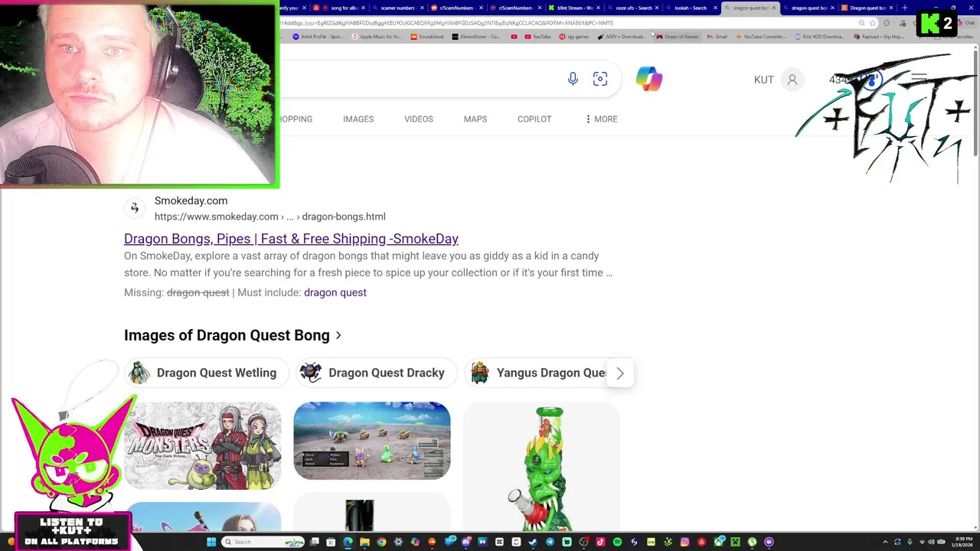Screen dimensions: 980x551
Task: Open File Explorer folder on taskbar
Action: [364, 542]
